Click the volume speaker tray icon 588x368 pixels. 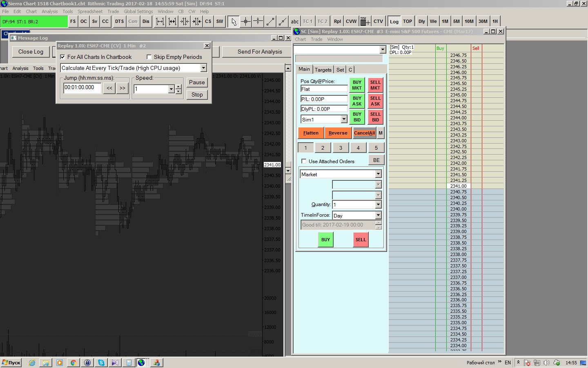[546, 363]
